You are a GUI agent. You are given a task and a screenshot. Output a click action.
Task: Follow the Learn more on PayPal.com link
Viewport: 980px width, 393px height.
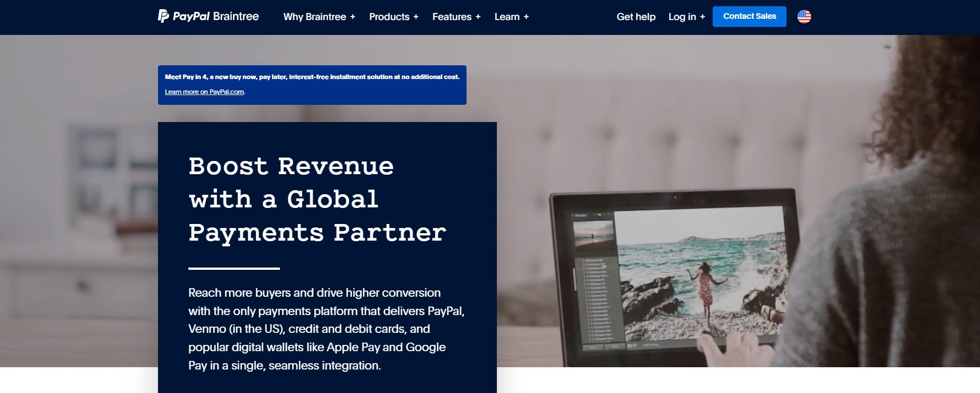204,92
